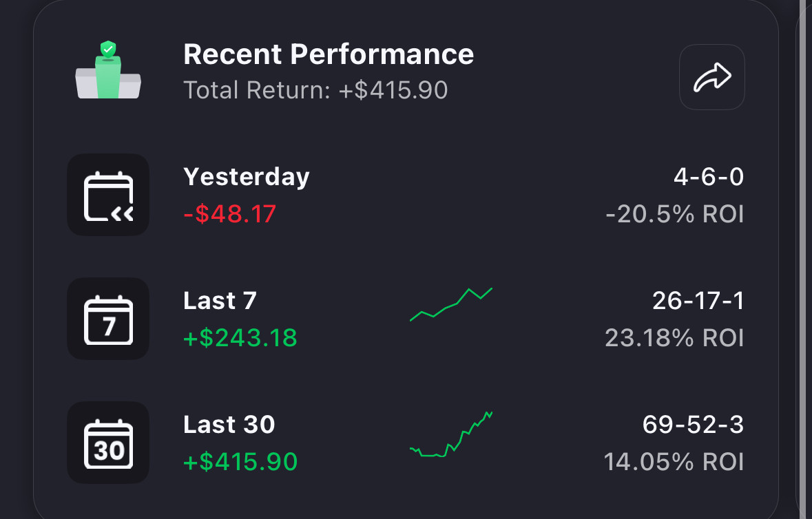This screenshot has height=519, width=812.
Task: Click the Total Return +$415.90 text
Action: pyautogui.click(x=315, y=90)
